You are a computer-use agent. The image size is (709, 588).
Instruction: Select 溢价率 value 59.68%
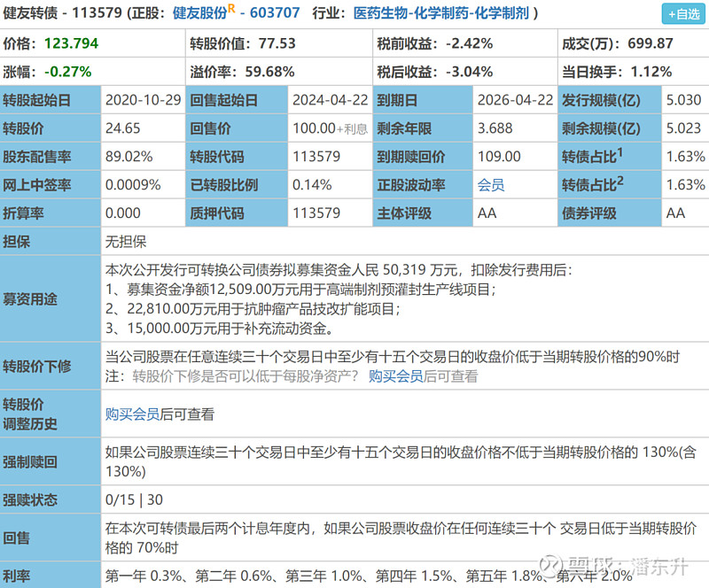click(269, 72)
